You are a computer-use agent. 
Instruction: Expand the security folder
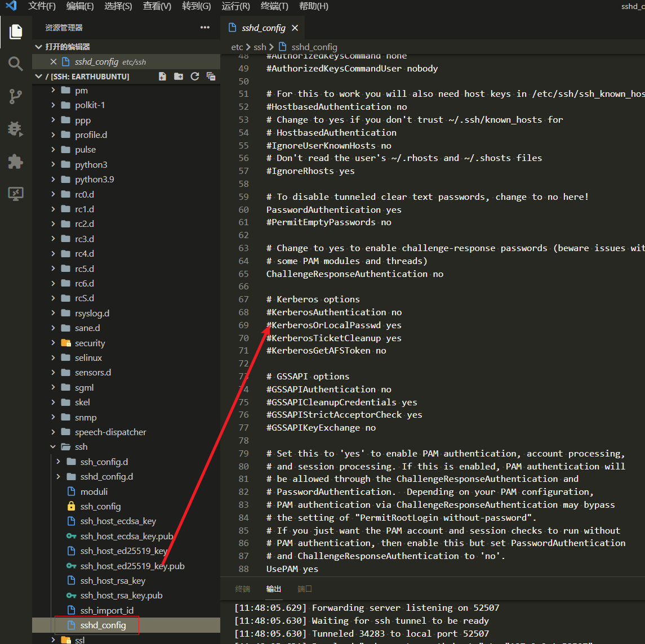(x=90, y=343)
